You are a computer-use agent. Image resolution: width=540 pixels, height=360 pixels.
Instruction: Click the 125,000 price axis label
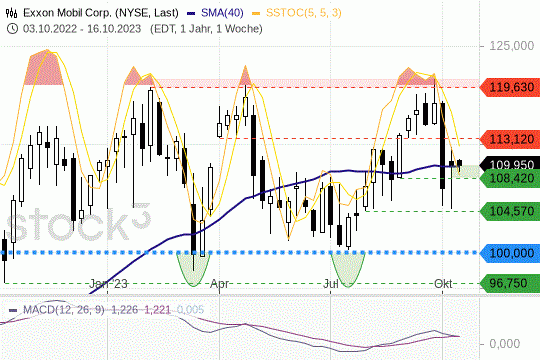click(x=511, y=46)
